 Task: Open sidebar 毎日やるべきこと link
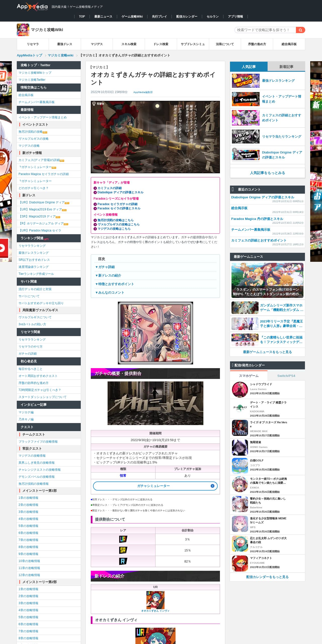click(30, 369)
